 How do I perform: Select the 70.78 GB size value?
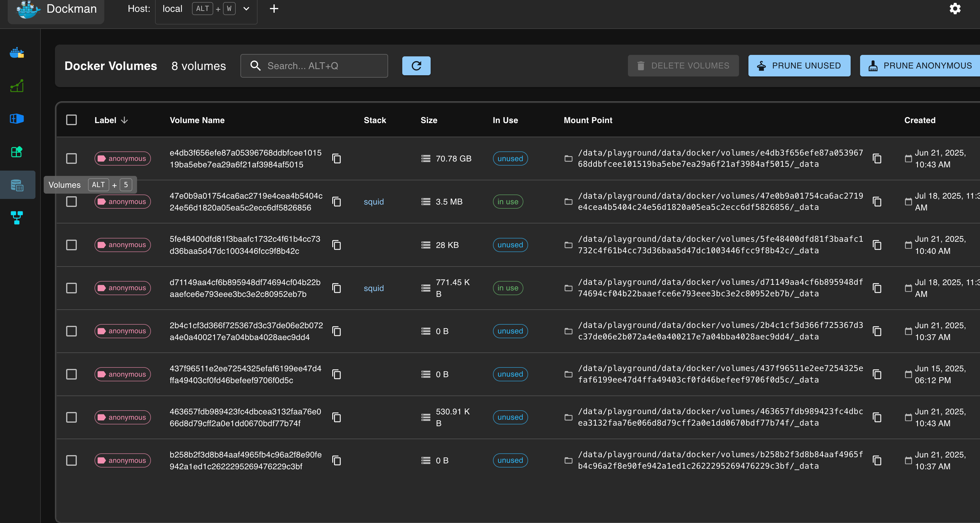[x=453, y=158]
